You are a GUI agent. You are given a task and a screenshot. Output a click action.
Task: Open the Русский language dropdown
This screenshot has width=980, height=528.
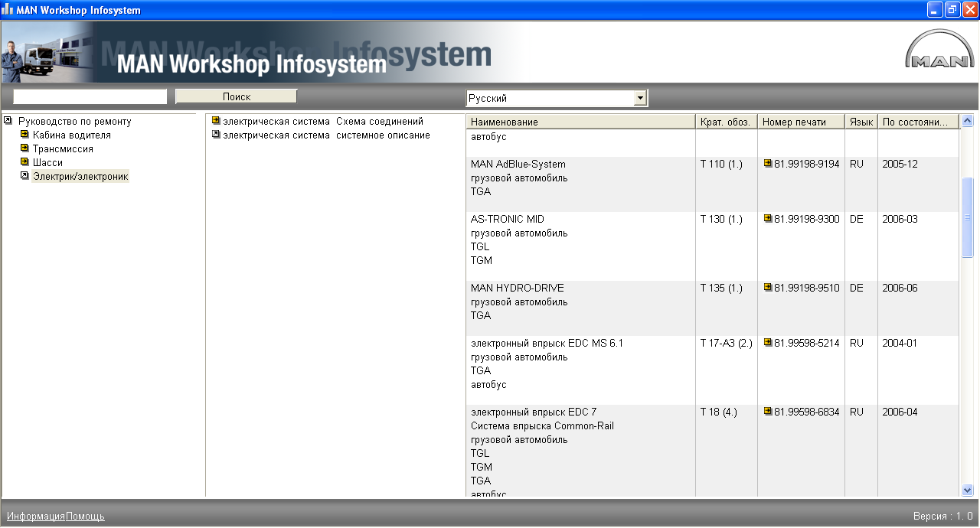pyautogui.click(x=640, y=98)
